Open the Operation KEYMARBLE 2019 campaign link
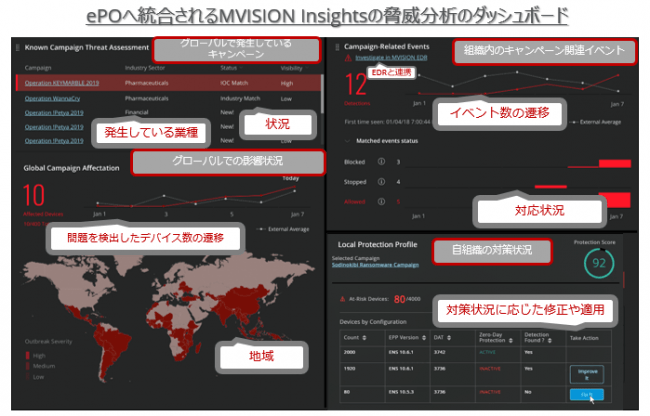 [62, 83]
